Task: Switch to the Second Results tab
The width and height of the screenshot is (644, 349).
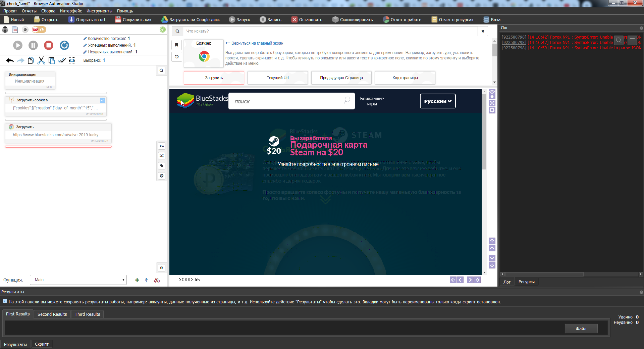Action: click(x=52, y=314)
